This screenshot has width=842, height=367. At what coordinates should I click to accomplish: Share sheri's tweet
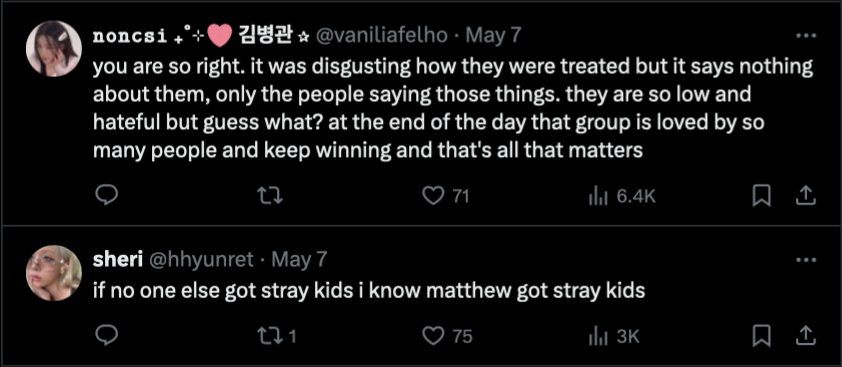tap(804, 336)
